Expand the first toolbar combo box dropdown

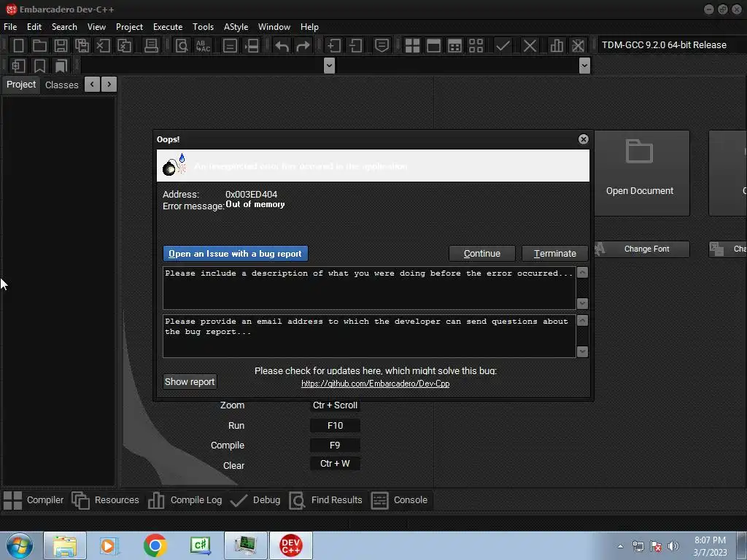click(329, 65)
